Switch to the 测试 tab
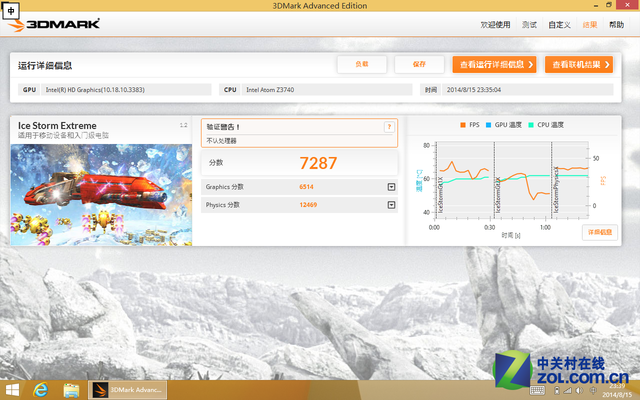The height and width of the screenshot is (400, 640). [529, 25]
